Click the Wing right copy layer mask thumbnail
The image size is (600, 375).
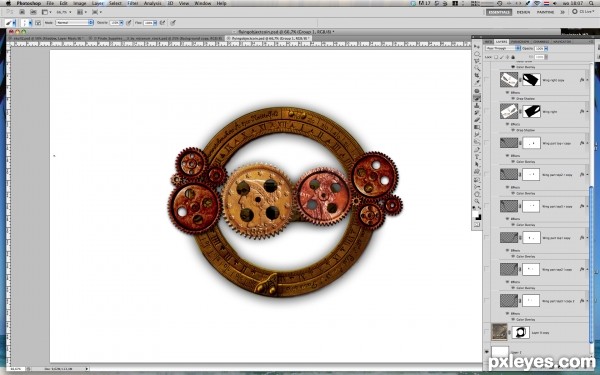pyautogui.click(x=532, y=80)
